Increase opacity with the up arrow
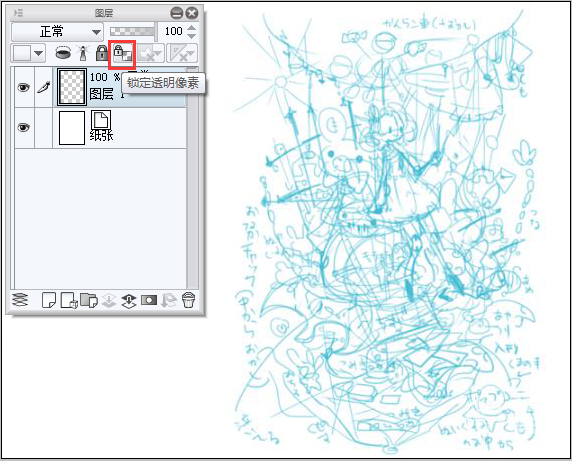Image resolution: width=572 pixels, height=461 pixels. pos(192,28)
